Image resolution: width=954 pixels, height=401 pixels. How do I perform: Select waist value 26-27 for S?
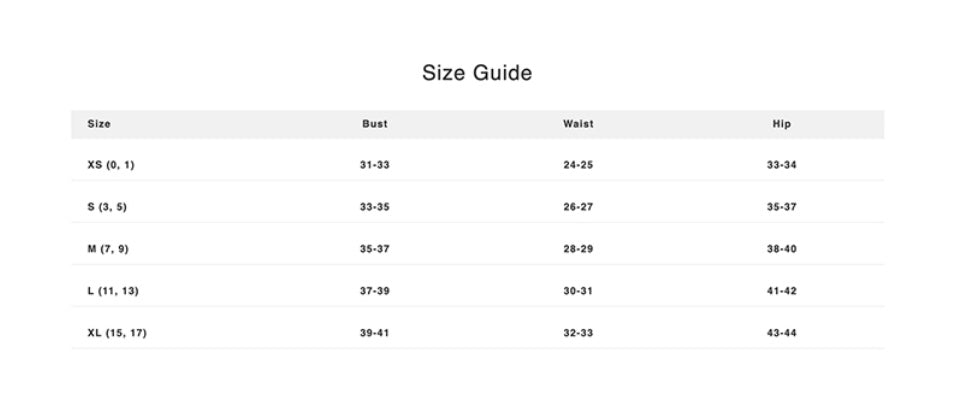pyautogui.click(x=578, y=207)
